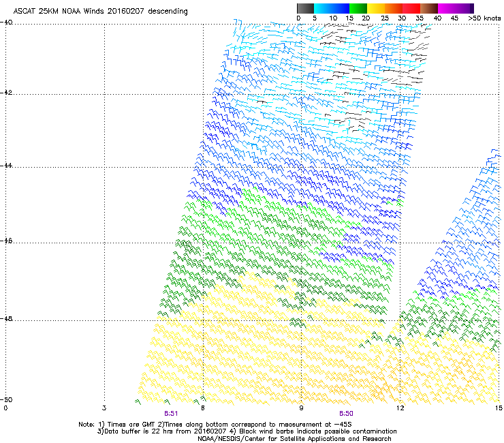This screenshot has width=504, height=443.
Task: Click the '30' label under the color legend
Action: pos(402,18)
